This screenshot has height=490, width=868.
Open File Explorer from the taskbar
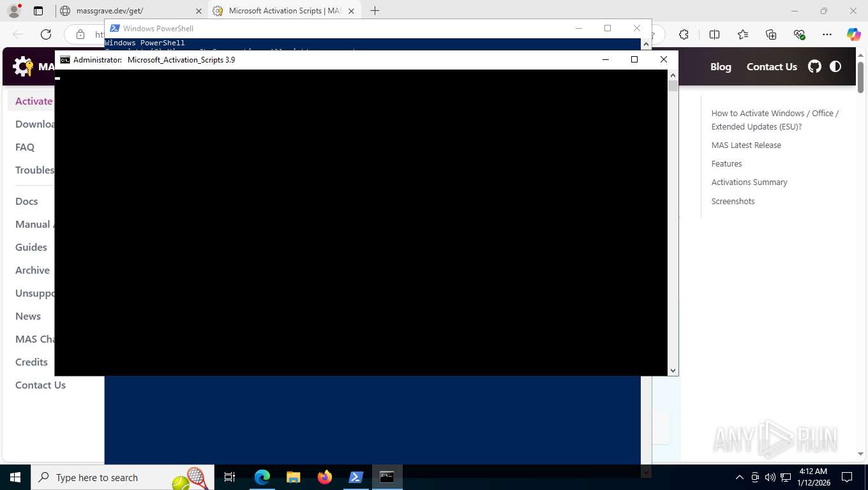point(294,477)
